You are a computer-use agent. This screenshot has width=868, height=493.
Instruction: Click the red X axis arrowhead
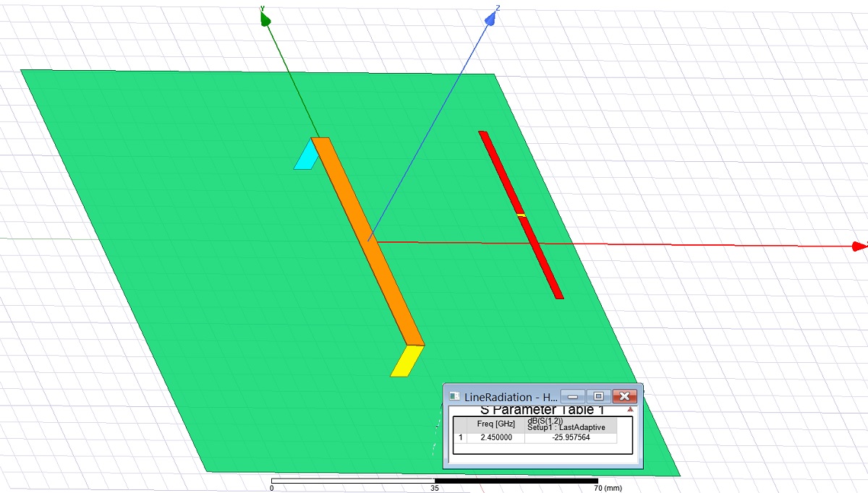861,246
